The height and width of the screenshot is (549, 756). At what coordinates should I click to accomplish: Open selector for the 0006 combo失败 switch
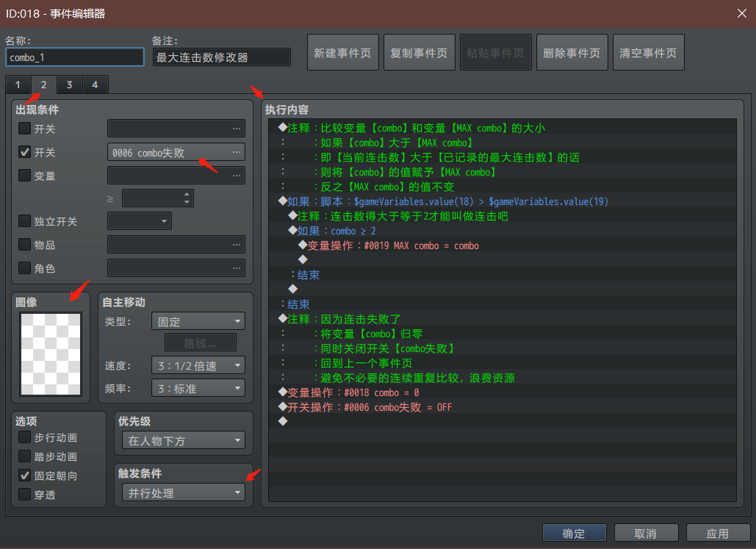236,152
